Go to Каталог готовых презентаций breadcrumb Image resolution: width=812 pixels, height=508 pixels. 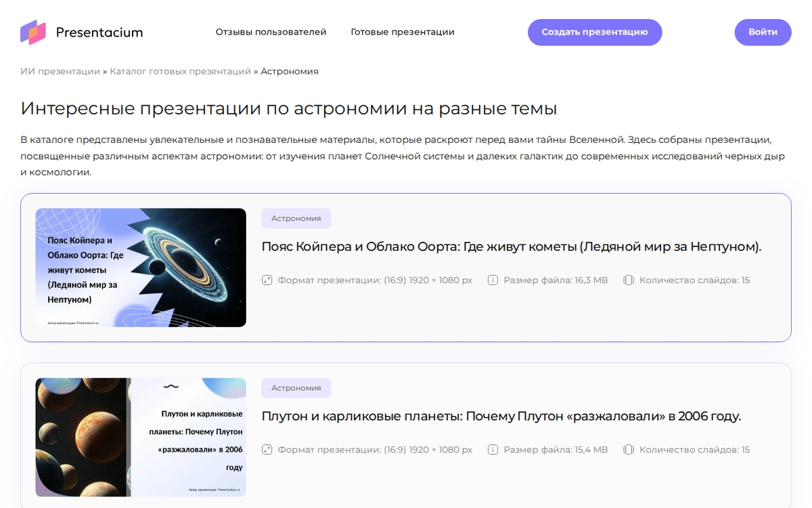click(180, 71)
